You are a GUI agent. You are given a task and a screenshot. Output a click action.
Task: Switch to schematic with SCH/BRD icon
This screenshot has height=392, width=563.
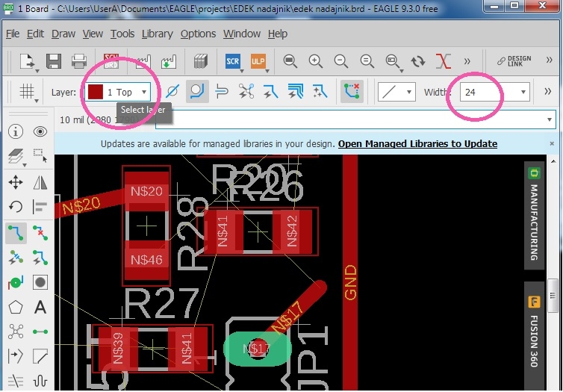pos(111,61)
